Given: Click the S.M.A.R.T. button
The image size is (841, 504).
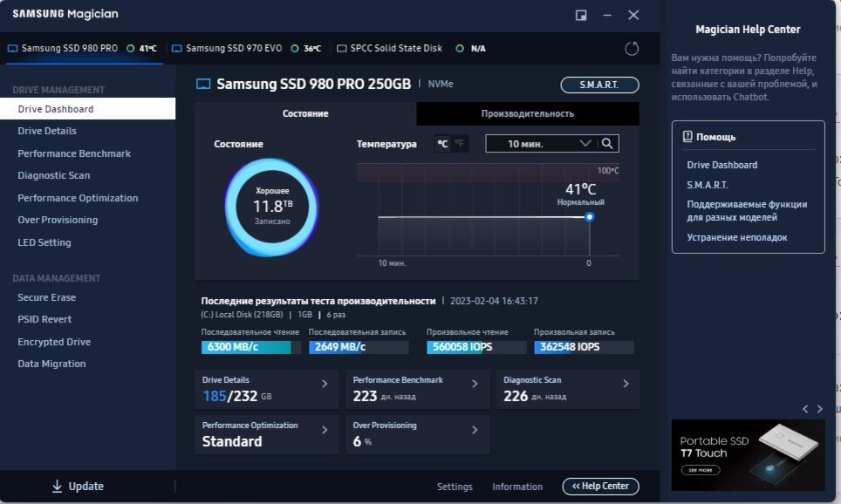Looking at the screenshot, I should [x=599, y=85].
